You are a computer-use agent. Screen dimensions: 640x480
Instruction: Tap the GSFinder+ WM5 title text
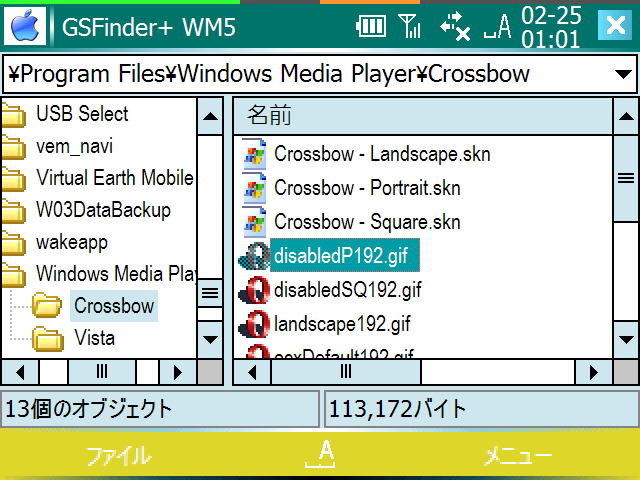tap(149, 28)
